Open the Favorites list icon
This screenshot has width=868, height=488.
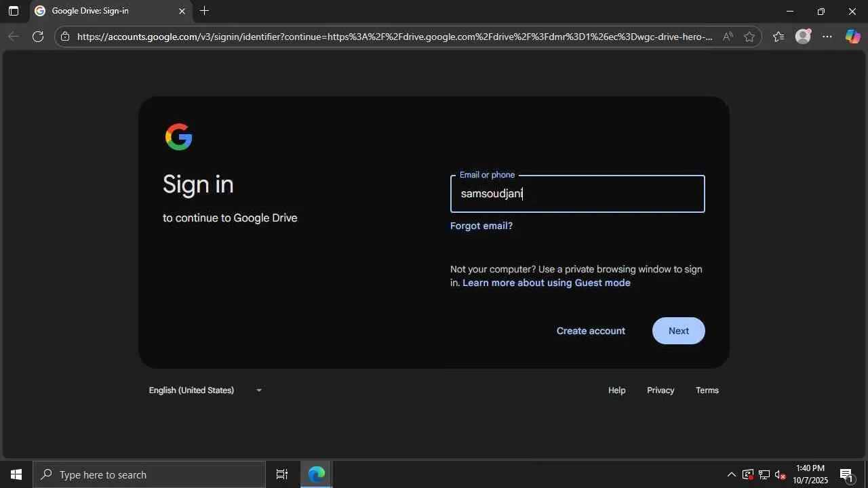778,37
